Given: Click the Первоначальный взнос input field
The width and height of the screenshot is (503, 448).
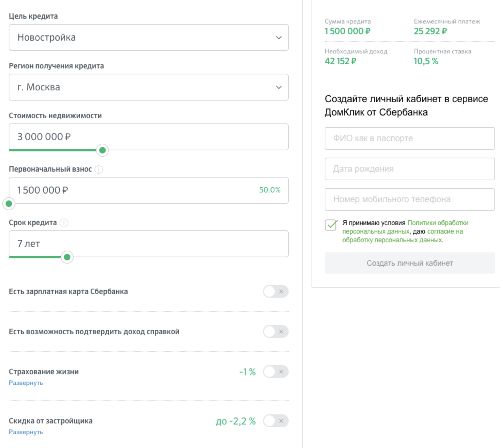Looking at the screenshot, I should (x=148, y=190).
